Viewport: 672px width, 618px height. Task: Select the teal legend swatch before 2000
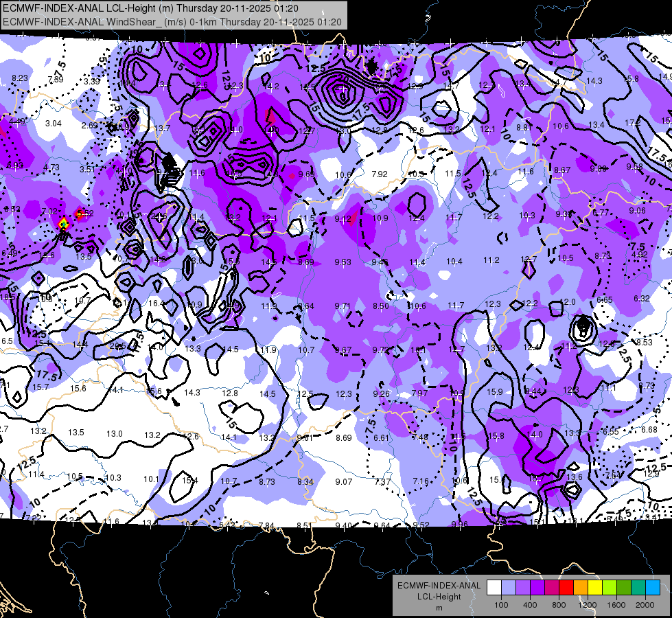pyautogui.click(x=638, y=588)
